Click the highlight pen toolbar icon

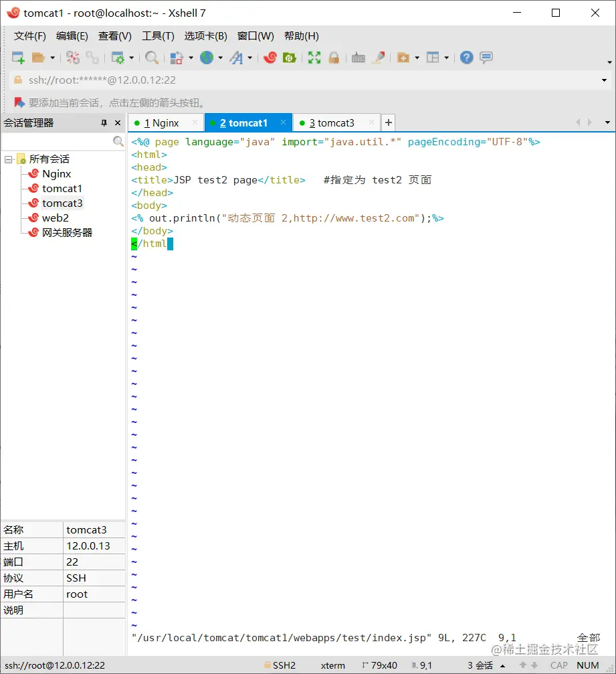click(x=379, y=57)
